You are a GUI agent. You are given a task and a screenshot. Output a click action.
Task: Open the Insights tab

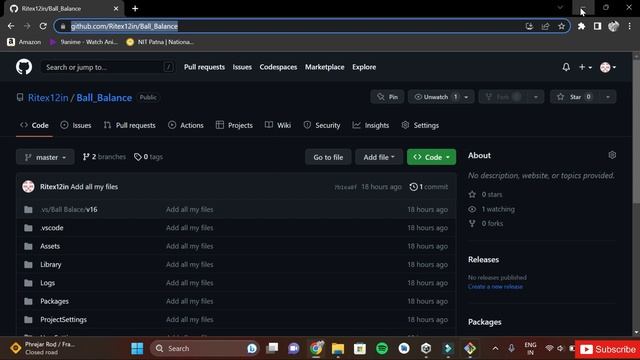pos(371,125)
